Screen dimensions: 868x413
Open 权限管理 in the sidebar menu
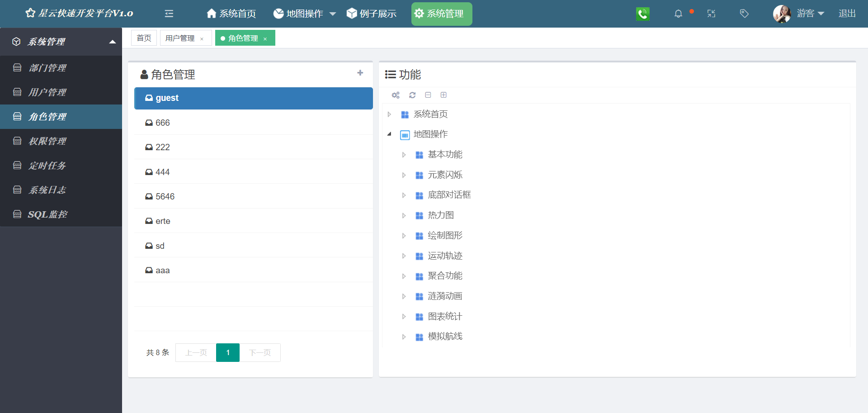click(47, 141)
